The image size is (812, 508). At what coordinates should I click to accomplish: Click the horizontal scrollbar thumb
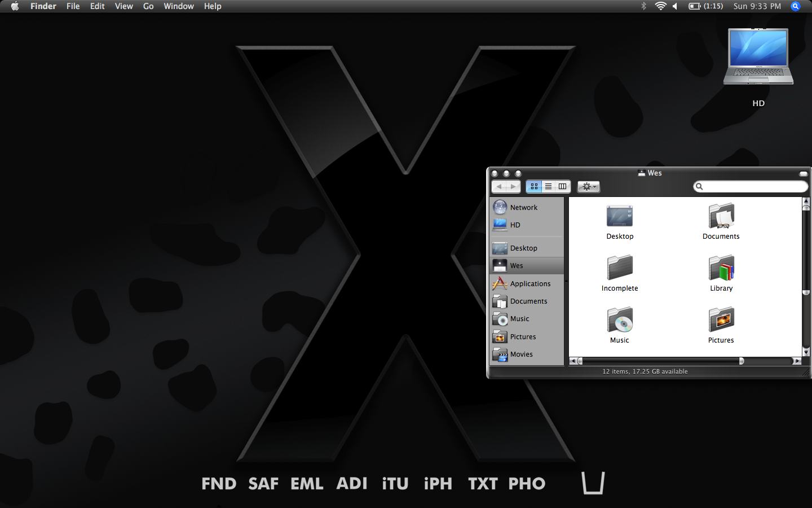click(x=660, y=361)
